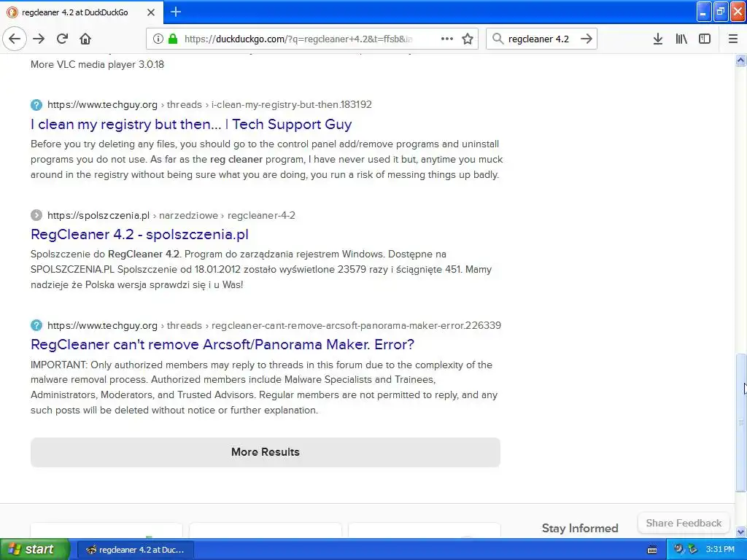
Task: Toggle the sidebar view
Action: pos(705,39)
